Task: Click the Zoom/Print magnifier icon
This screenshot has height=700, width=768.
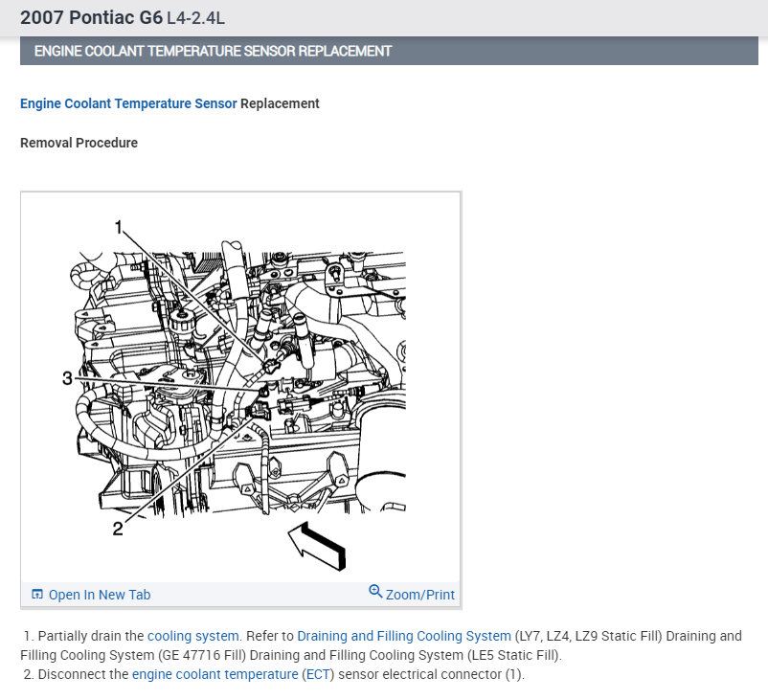Action: pos(375,591)
